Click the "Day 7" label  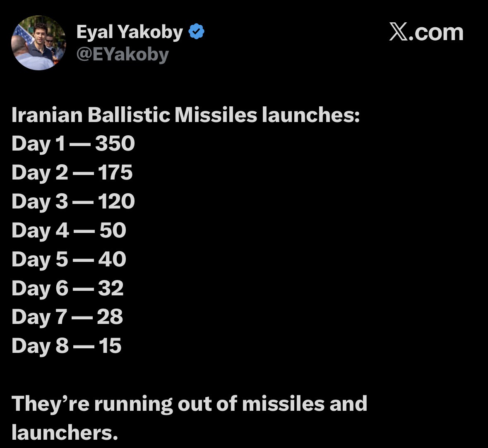tap(39, 317)
